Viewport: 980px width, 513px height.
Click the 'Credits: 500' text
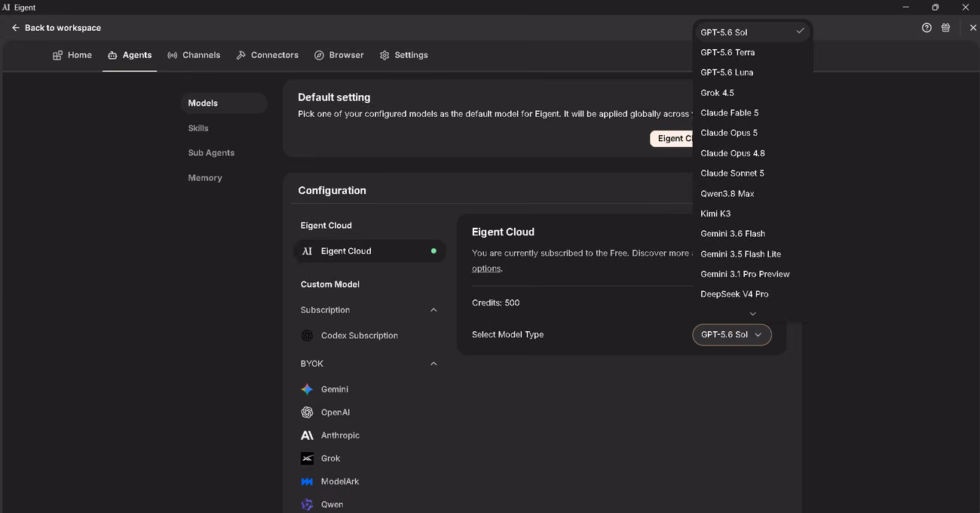coord(496,303)
